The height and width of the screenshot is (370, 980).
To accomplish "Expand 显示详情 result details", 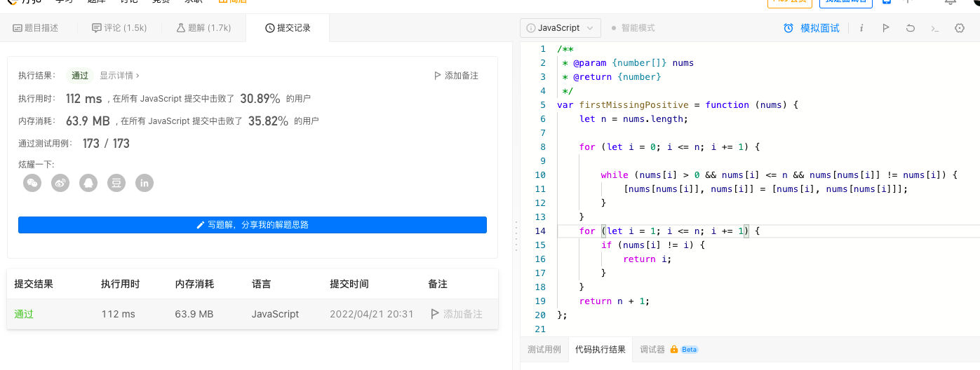I will click(x=119, y=75).
